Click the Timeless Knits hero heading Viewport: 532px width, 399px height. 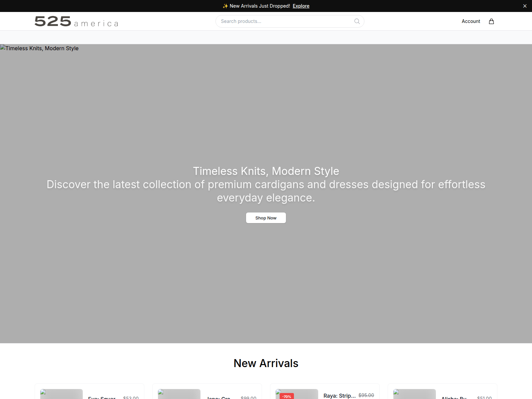[x=266, y=171]
